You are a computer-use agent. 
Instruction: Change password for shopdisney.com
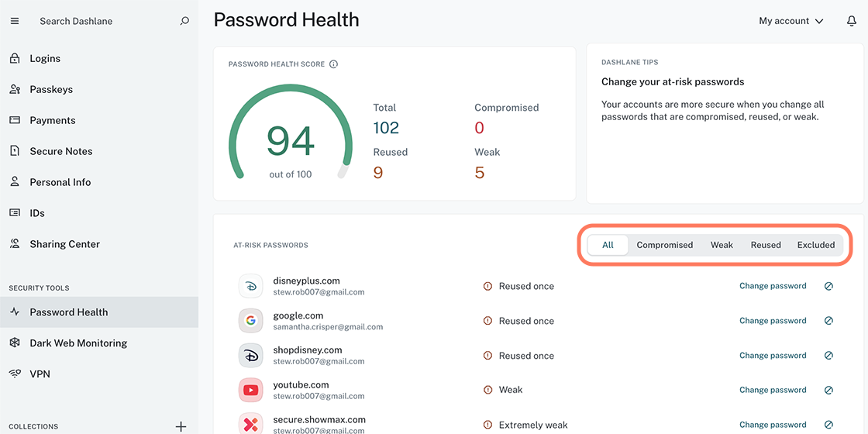[772, 356]
